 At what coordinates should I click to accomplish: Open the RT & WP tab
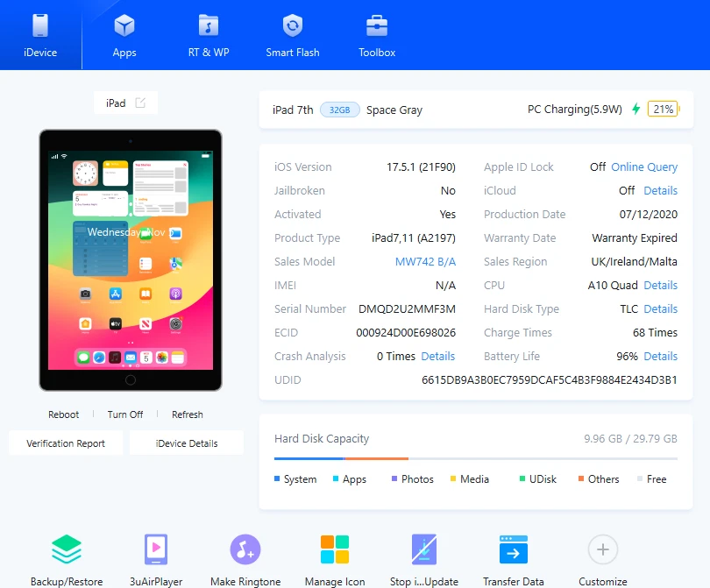pyautogui.click(x=209, y=35)
